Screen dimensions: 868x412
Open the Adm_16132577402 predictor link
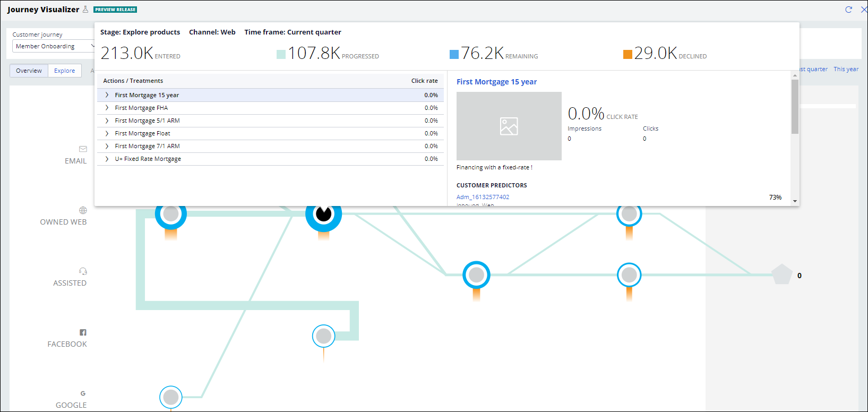[483, 197]
